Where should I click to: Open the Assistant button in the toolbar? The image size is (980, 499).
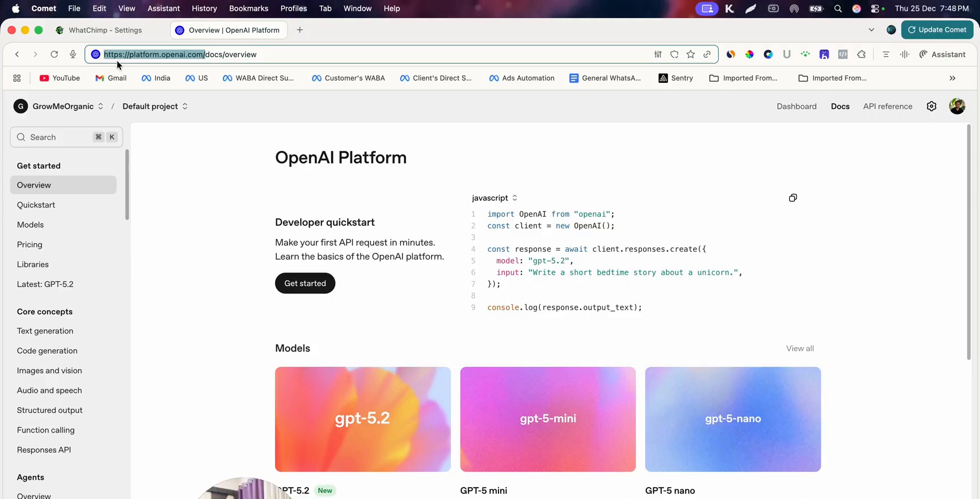[942, 54]
